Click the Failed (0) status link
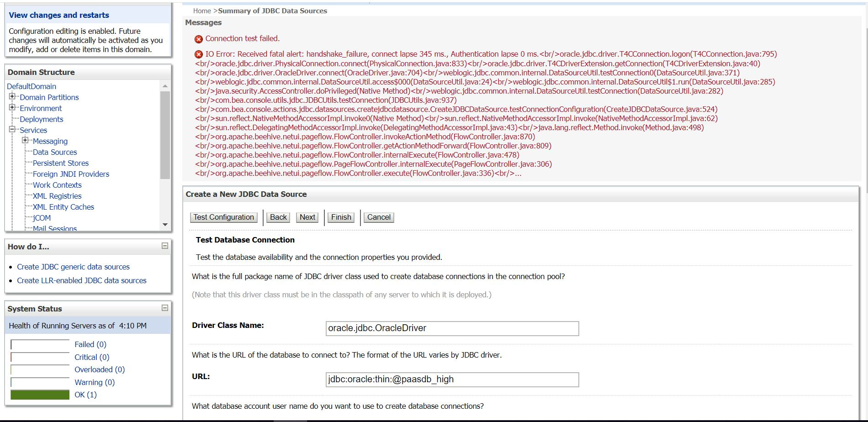The height and width of the screenshot is (422, 868). coord(90,344)
